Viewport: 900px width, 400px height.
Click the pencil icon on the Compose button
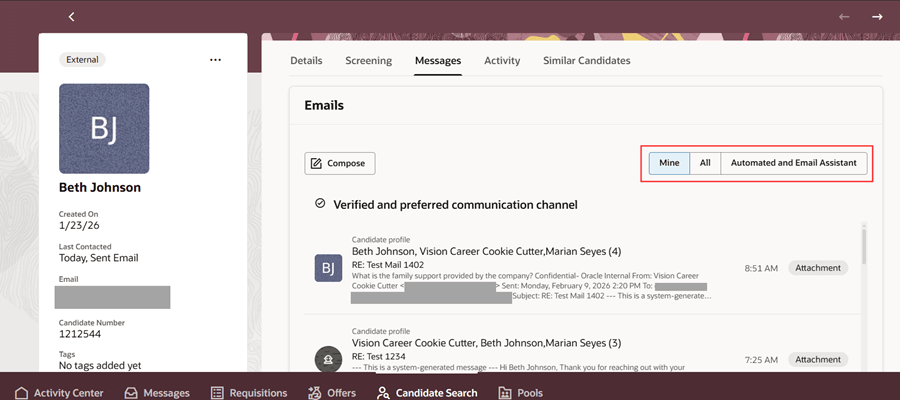316,164
